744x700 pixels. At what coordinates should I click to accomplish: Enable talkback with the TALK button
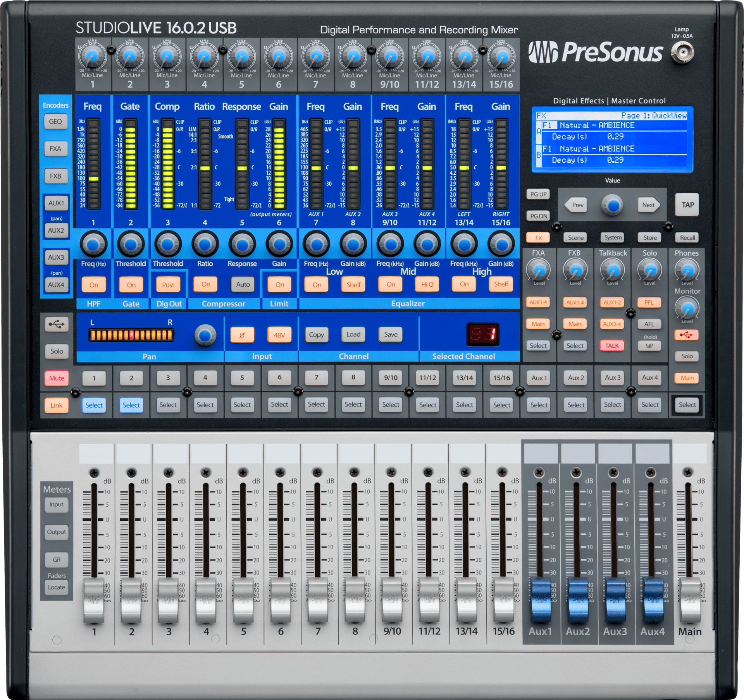[x=612, y=346]
